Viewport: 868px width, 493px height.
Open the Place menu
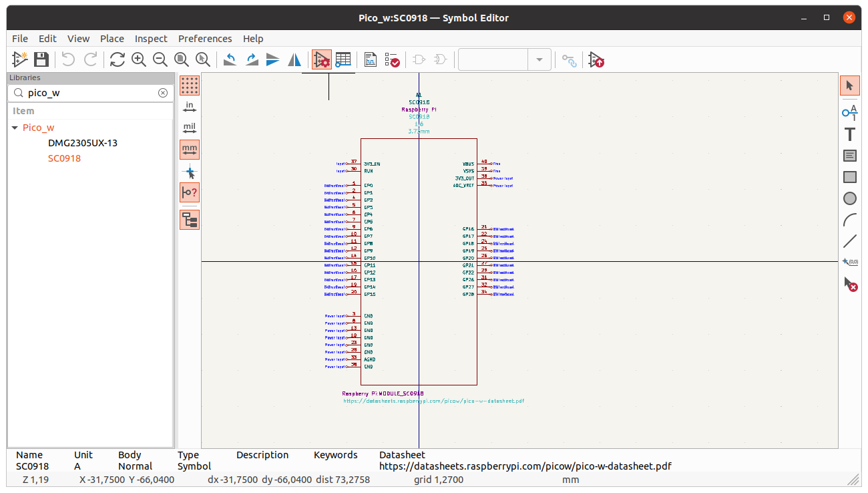pyautogui.click(x=112, y=39)
